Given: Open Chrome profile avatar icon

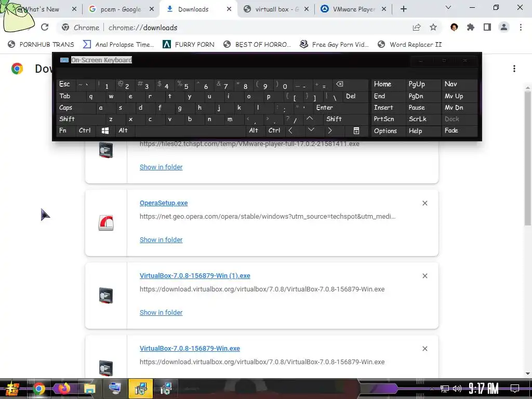Looking at the screenshot, I should 504,27.
